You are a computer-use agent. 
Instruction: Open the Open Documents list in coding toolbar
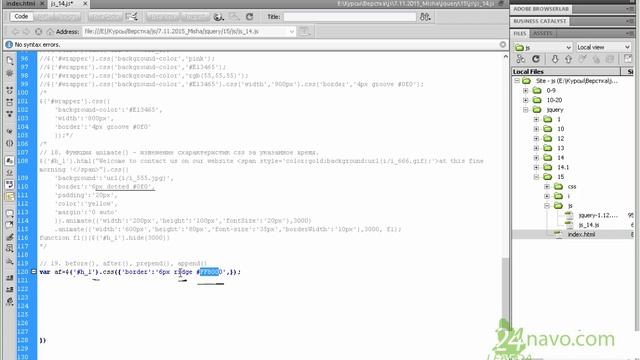(x=10, y=60)
